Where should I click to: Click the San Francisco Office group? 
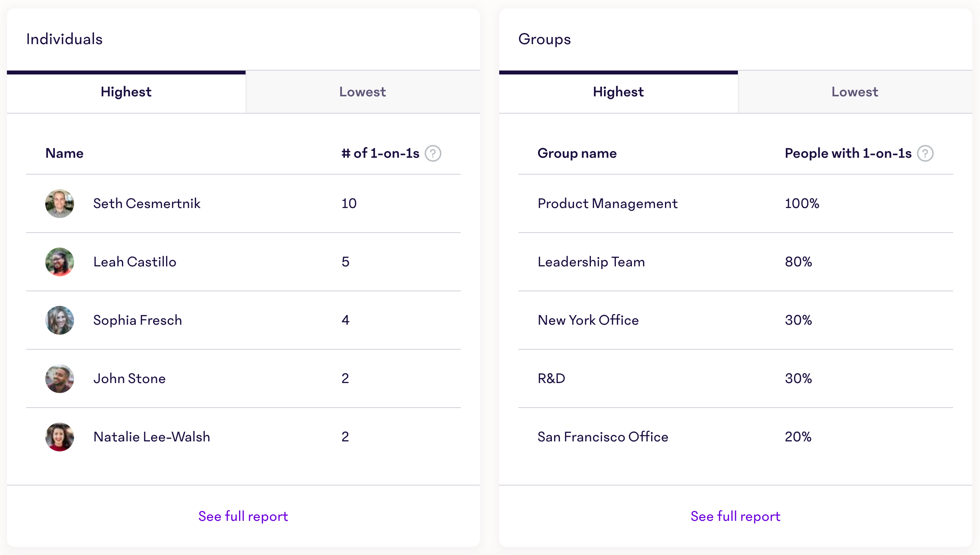[603, 437]
